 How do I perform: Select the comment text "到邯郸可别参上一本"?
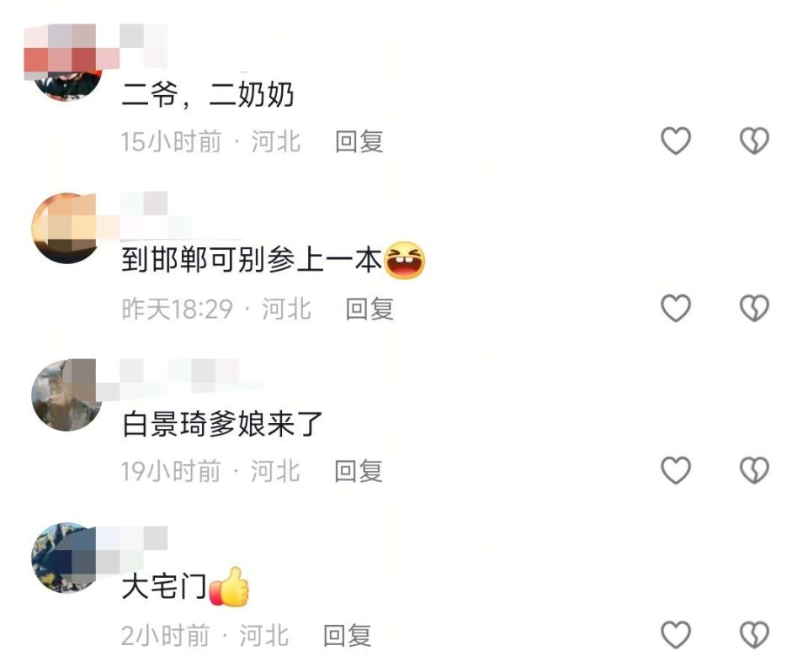pos(252,260)
